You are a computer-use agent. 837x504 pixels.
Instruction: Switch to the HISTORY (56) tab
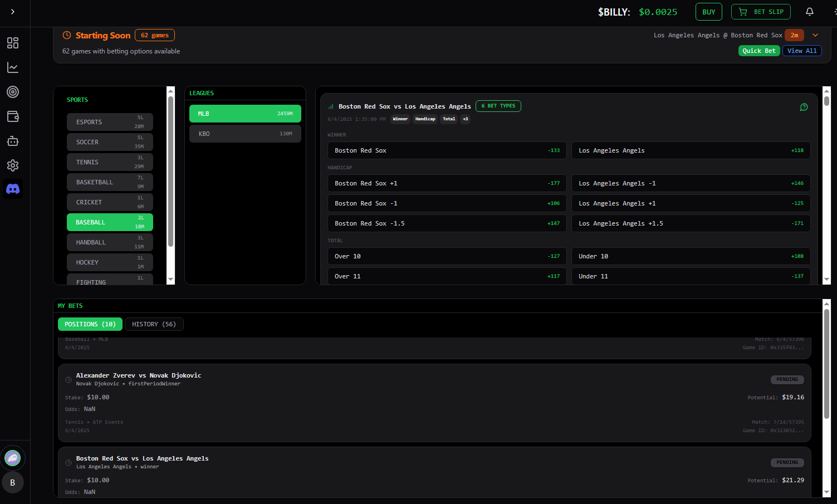coord(154,324)
